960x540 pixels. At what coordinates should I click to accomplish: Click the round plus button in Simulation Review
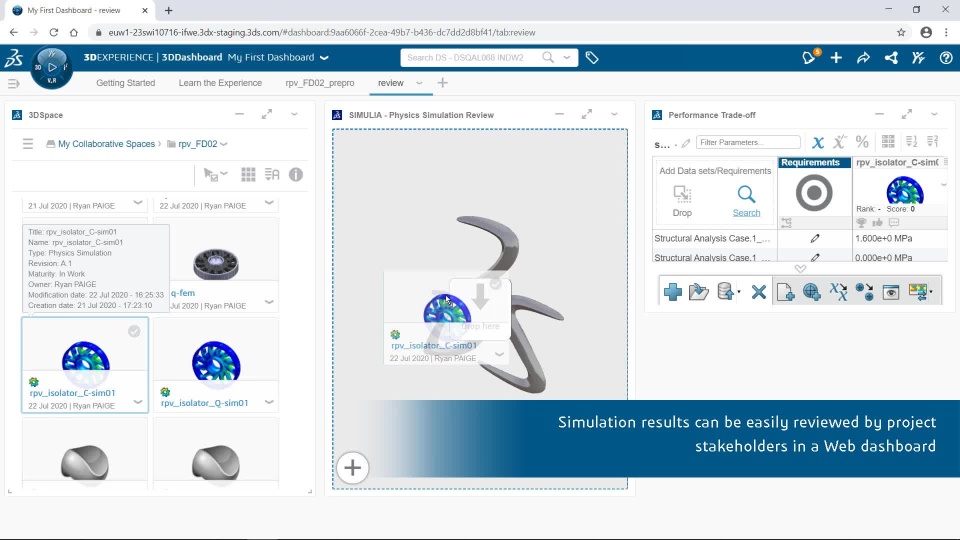(x=353, y=468)
